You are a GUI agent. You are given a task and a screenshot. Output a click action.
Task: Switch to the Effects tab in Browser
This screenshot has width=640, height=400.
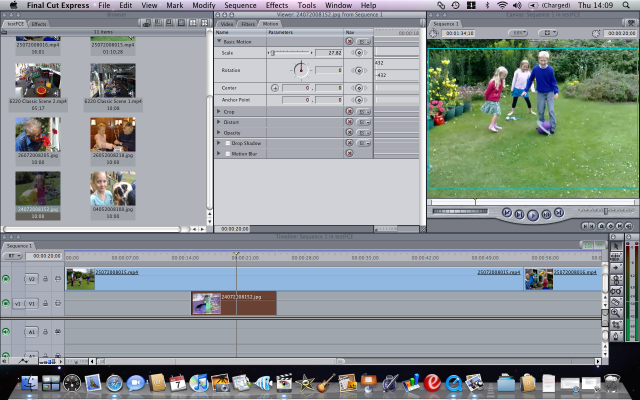[x=39, y=23]
